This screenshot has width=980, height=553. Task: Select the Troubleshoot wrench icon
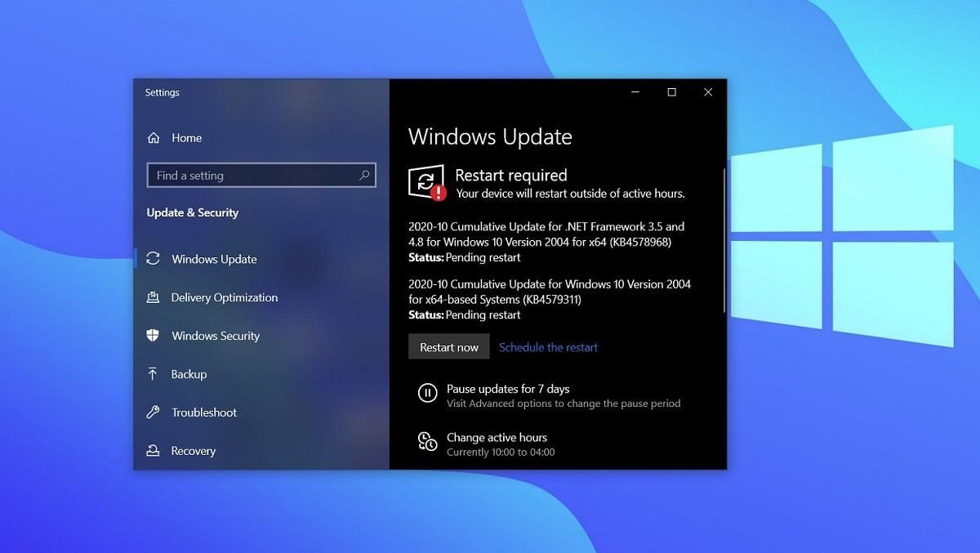(154, 413)
